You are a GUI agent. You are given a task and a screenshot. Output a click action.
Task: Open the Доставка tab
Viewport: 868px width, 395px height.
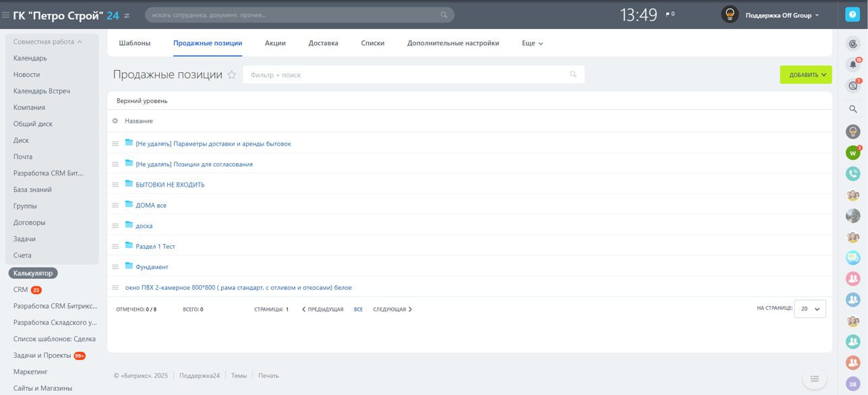[x=323, y=43]
